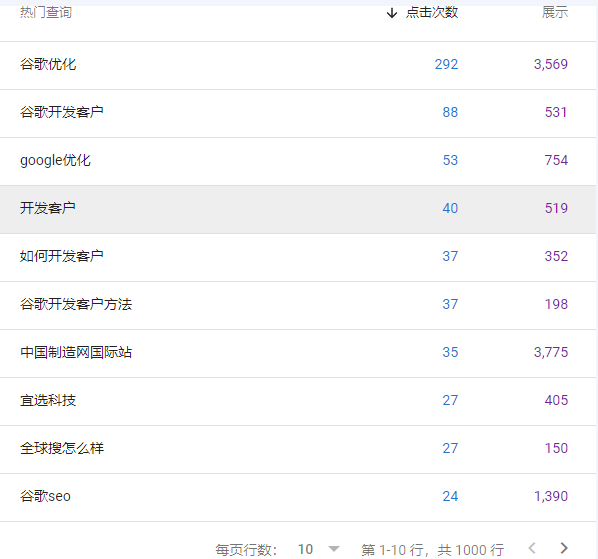The height and width of the screenshot is (559, 598).
Task: Go to the next page of results
Action: 564,548
